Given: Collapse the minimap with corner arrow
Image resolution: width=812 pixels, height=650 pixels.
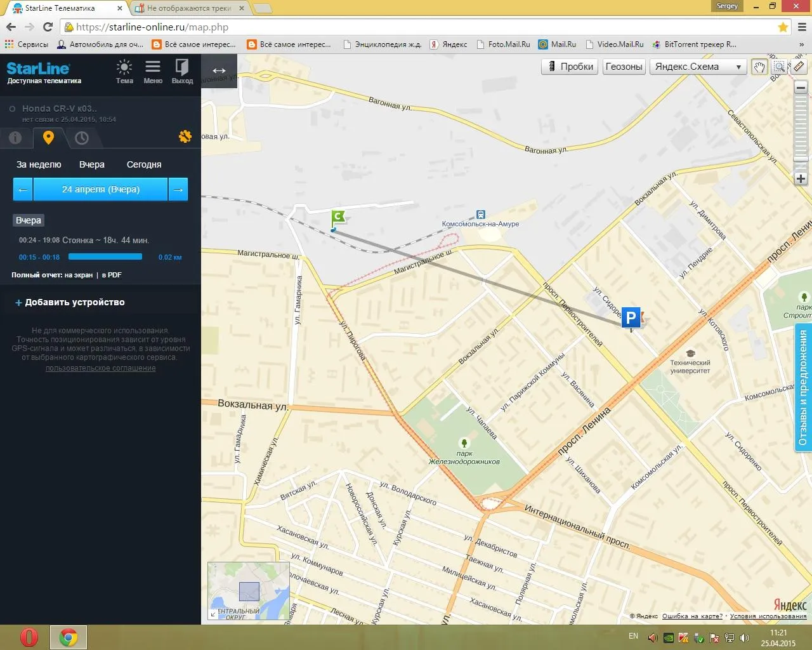Looking at the screenshot, I should [213, 614].
